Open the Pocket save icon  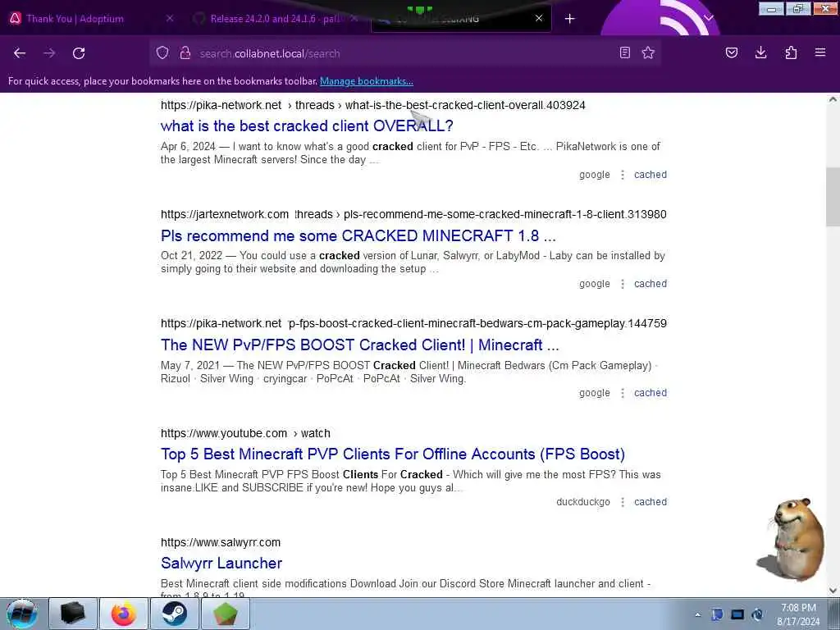pyautogui.click(x=731, y=52)
